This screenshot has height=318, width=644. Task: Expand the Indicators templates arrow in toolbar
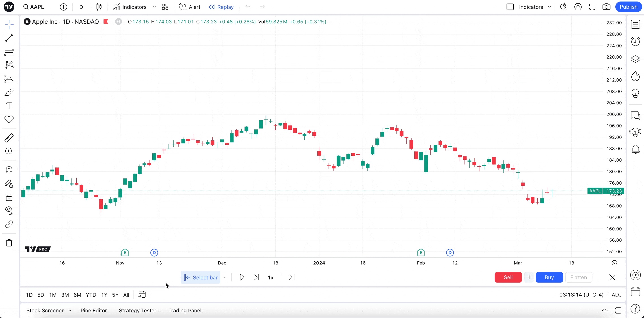point(154,7)
